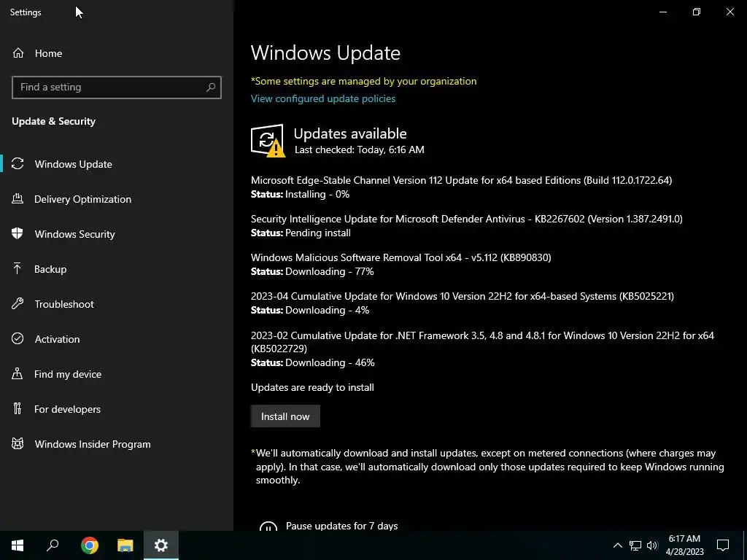Click into the Find a setting box

click(117, 87)
